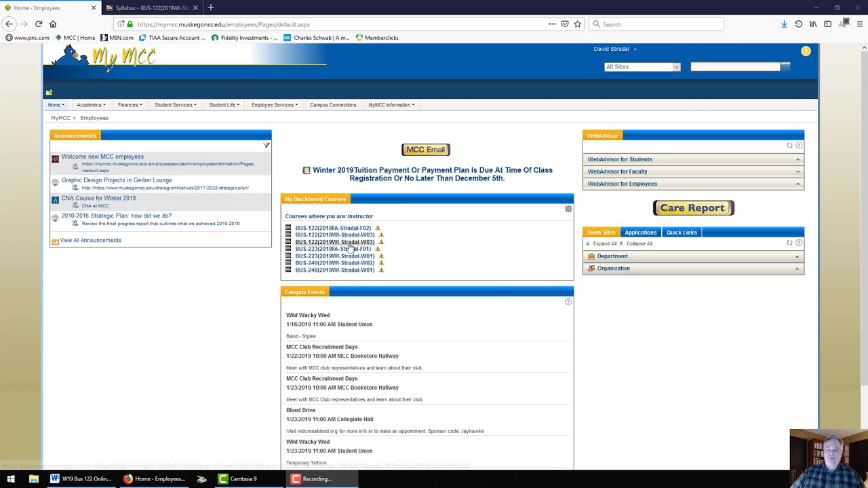Expand WebAdvisor for Employees section
This screenshot has height=488, width=868.
click(693, 184)
